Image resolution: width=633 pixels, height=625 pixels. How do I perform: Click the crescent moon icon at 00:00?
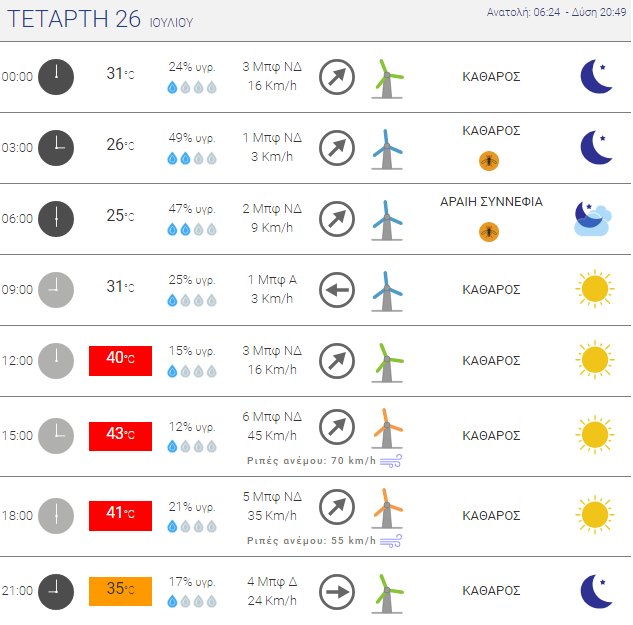[597, 76]
